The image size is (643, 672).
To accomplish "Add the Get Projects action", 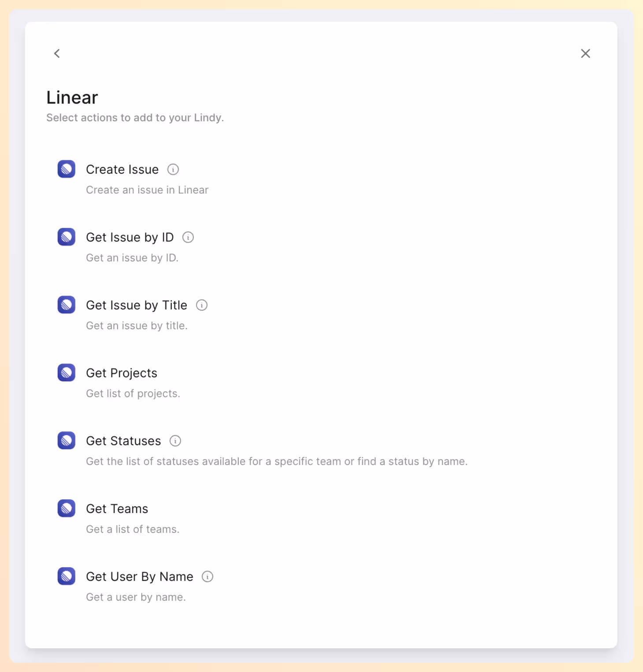I will [122, 373].
